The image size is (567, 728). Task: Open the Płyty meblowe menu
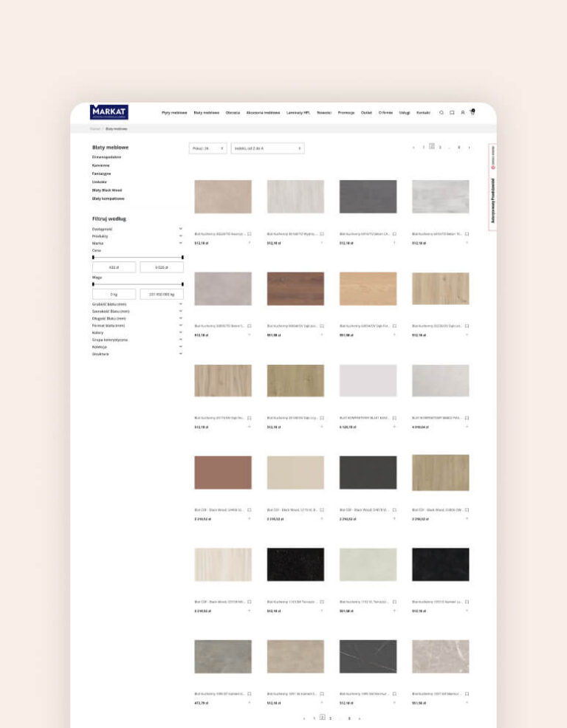(x=174, y=113)
